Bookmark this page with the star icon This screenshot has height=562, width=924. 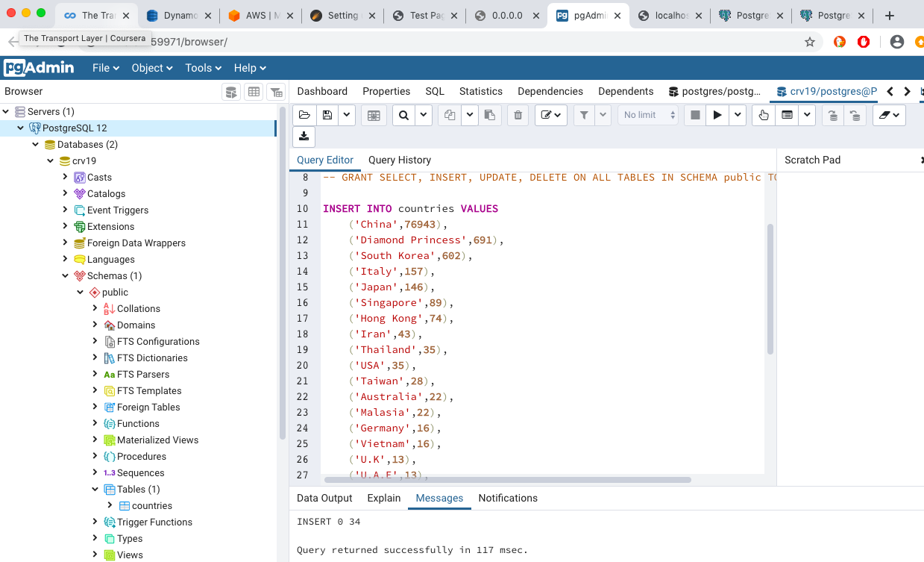[810, 42]
